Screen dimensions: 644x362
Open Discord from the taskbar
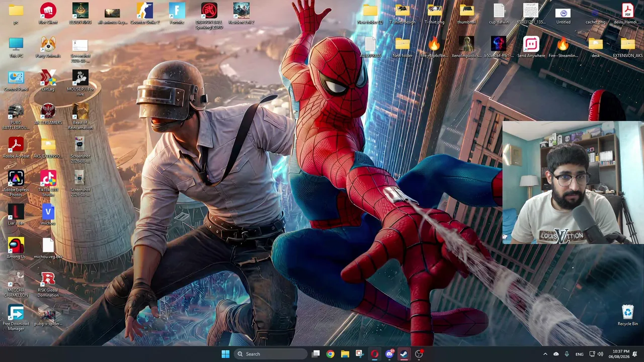[389, 354]
